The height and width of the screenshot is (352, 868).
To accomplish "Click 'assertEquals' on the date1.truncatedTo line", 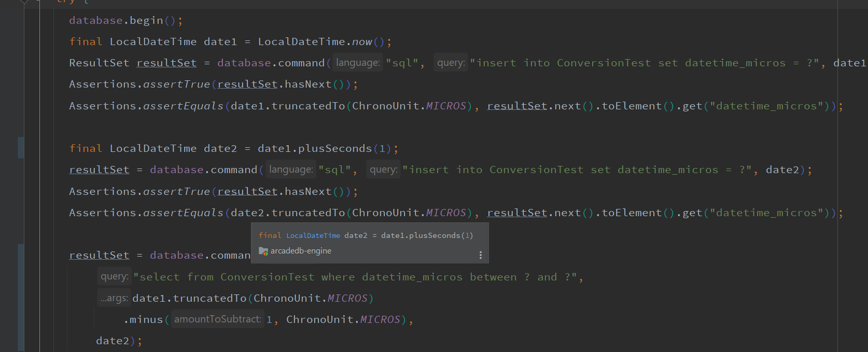I will point(183,106).
